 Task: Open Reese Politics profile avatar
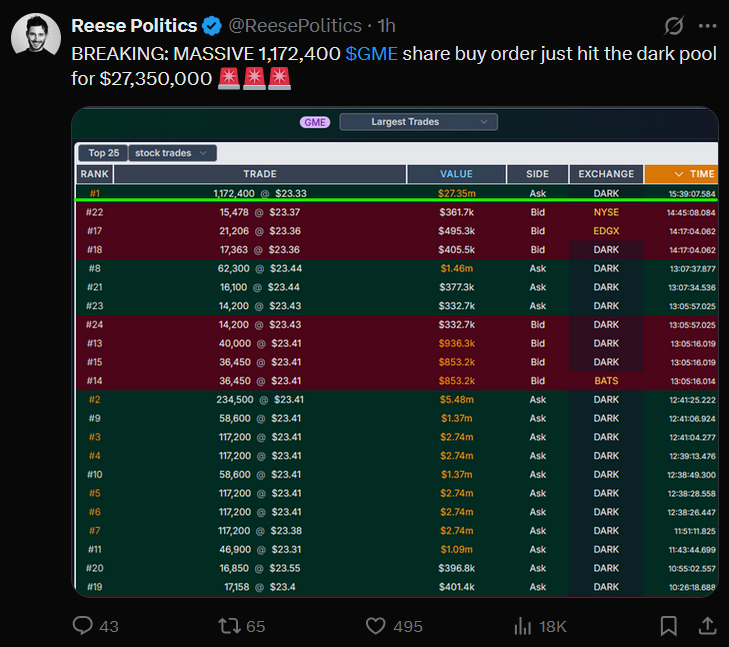coord(36,37)
